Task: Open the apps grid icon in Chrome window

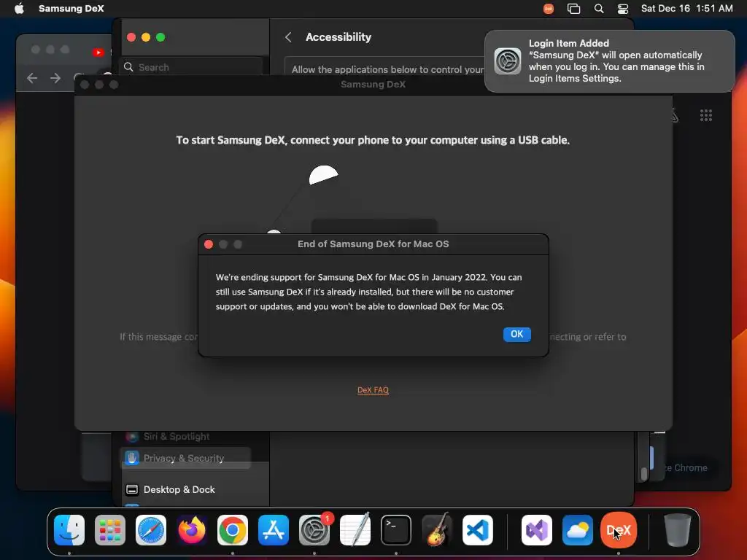Action: (706, 115)
